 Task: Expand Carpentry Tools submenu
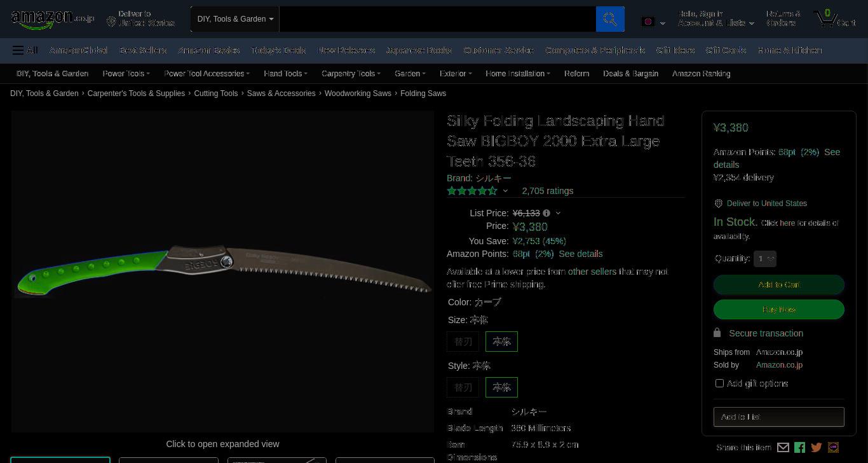point(351,74)
